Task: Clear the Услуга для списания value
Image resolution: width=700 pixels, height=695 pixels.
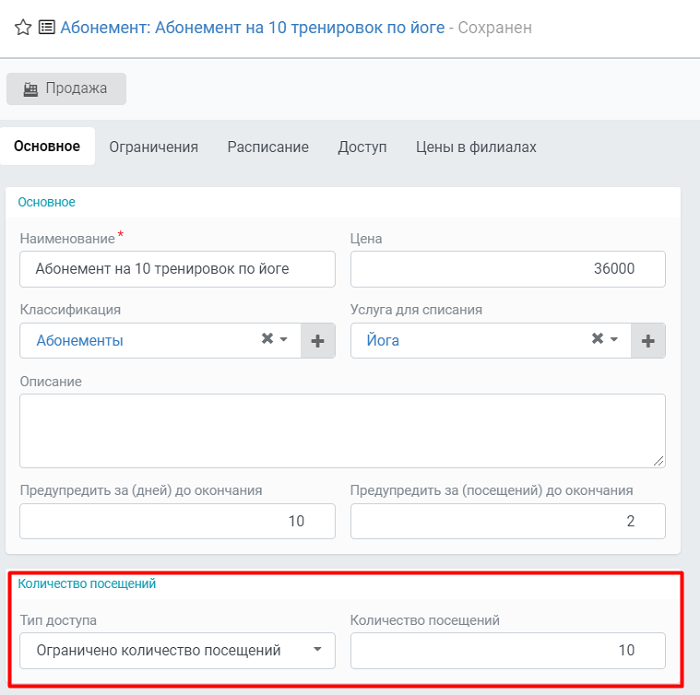Action: tap(597, 339)
